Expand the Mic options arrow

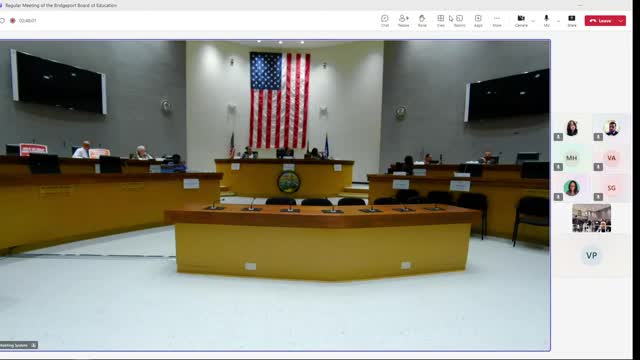click(558, 21)
